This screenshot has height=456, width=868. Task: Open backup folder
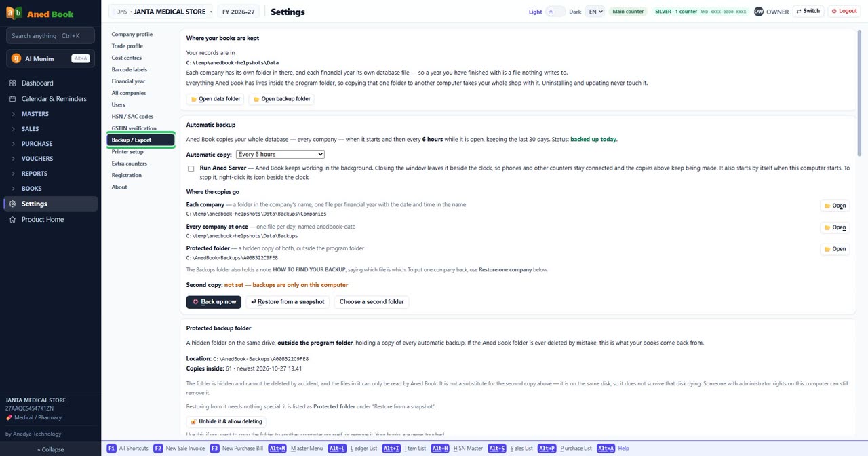pos(281,99)
